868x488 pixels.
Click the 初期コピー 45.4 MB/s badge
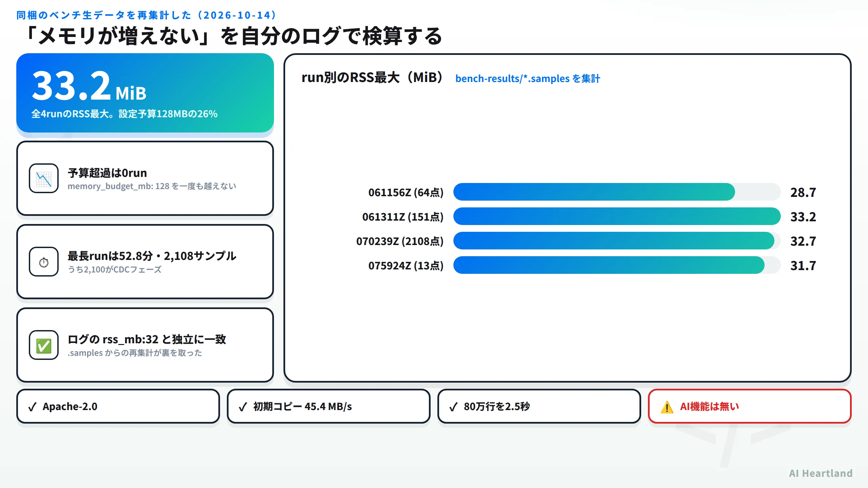coord(329,406)
